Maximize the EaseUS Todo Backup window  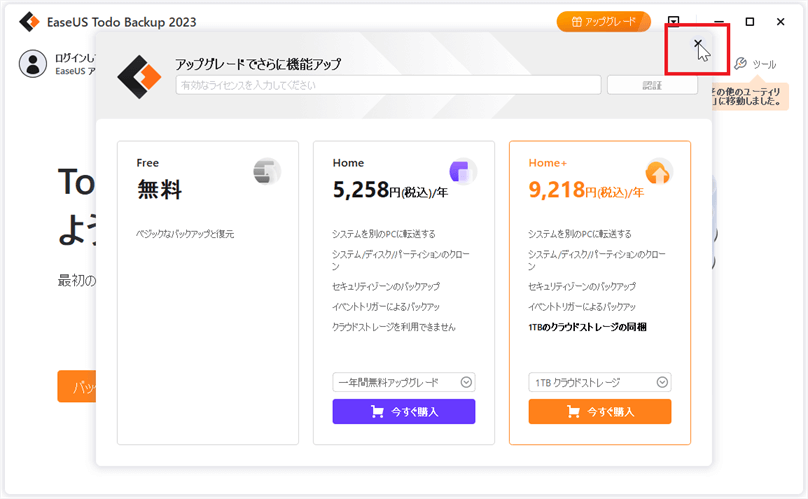[750, 22]
